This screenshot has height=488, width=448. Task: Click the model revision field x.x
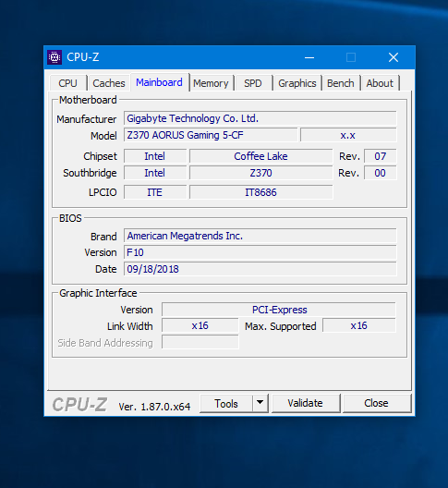click(x=348, y=135)
